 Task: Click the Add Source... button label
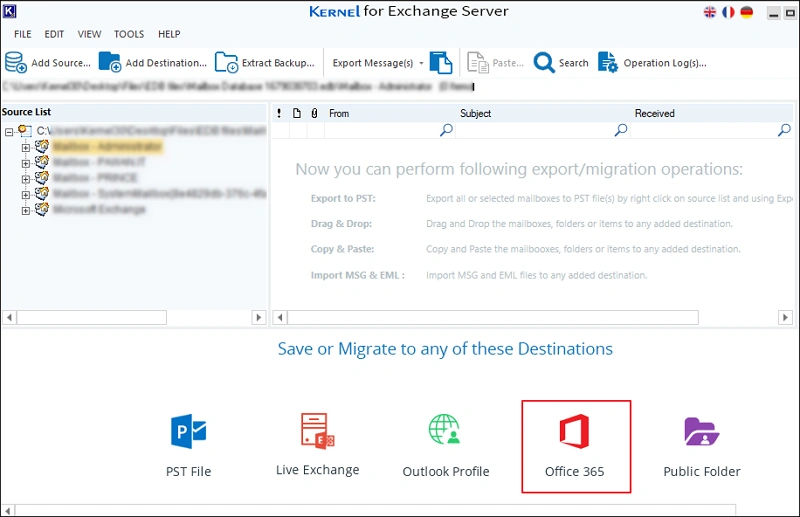click(x=61, y=63)
